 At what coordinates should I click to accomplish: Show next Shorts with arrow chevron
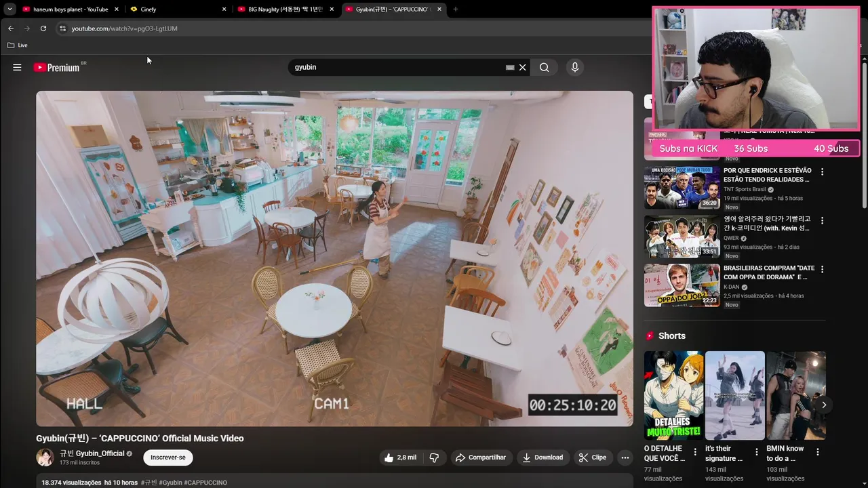pyautogui.click(x=824, y=405)
